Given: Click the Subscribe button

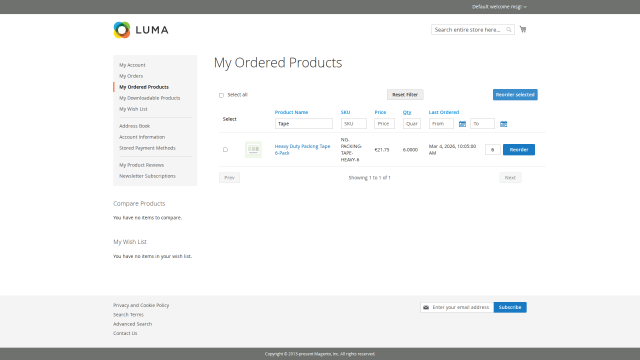Looking at the screenshot, I should click(510, 307).
